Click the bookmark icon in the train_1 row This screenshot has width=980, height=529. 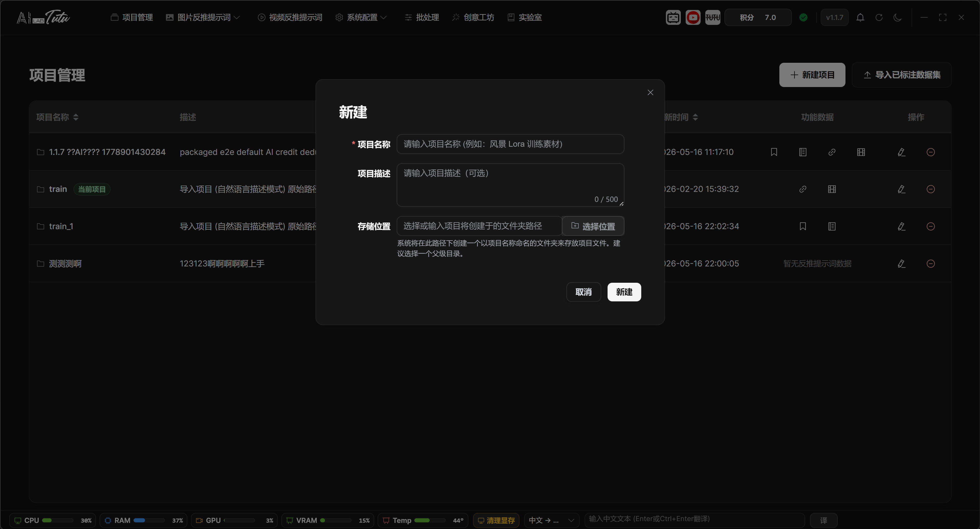pos(803,226)
